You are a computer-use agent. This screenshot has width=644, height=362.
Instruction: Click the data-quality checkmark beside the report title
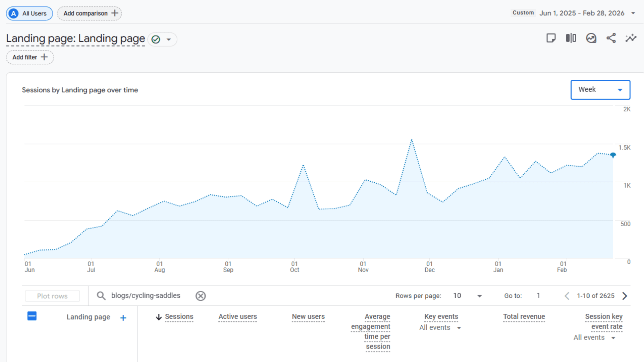tap(155, 39)
